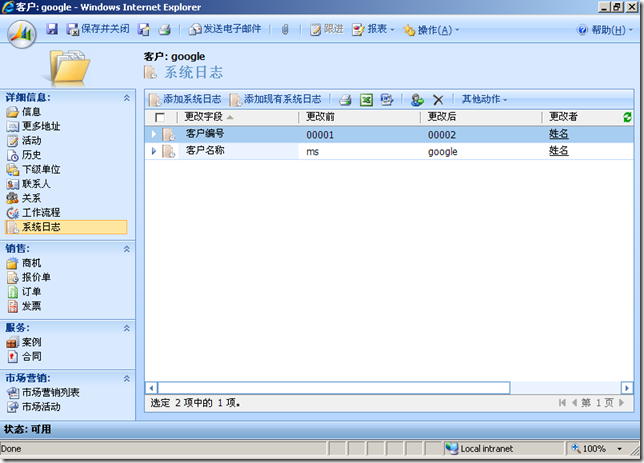Select 系统日志 in the sidebar

pyautogui.click(x=66, y=227)
